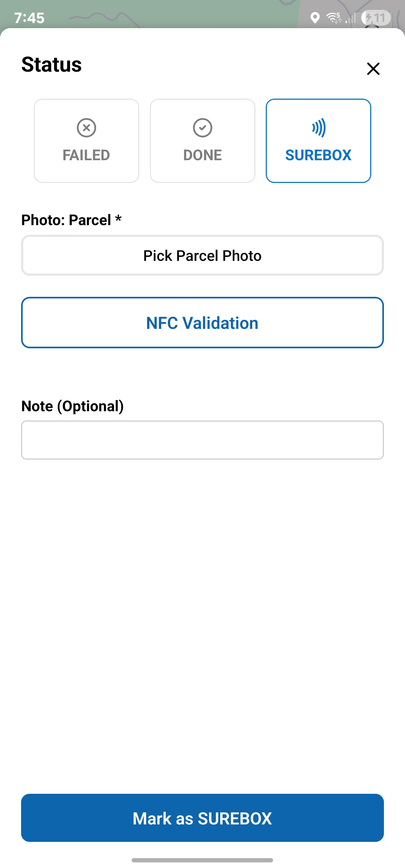The height and width of the screenshot is (868, 405).
Task: Tap the NFC waves icon above SUREBOX
Action: [319, 128]
